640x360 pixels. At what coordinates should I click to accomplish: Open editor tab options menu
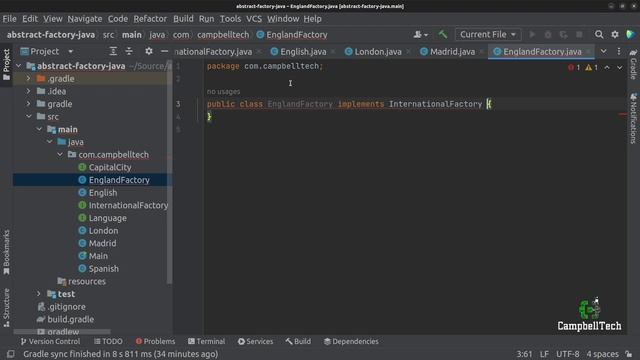click(619, 51)
